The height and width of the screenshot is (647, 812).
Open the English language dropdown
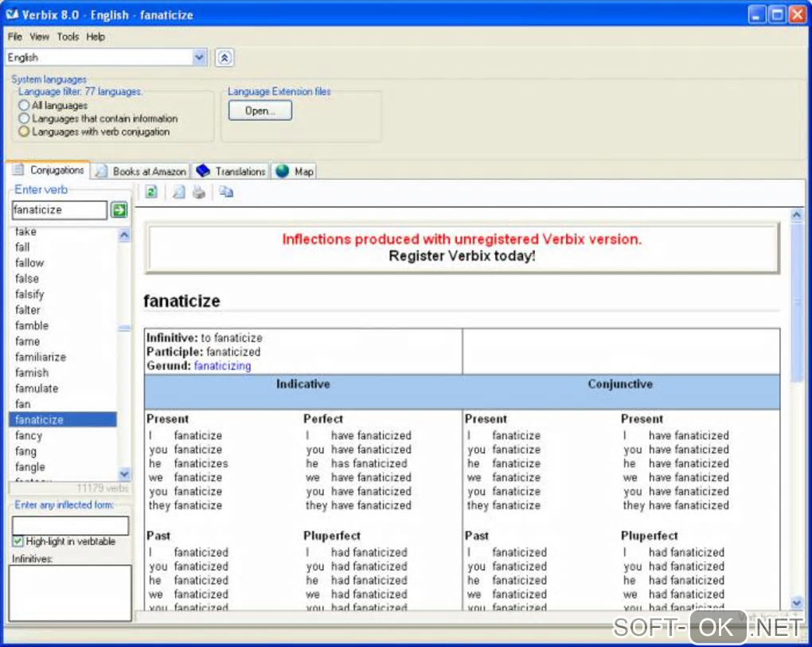click(x=199, y=57)
